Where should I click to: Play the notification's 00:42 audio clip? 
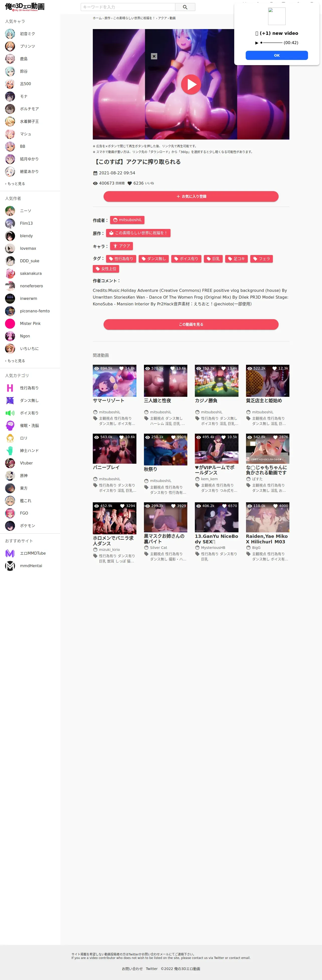point(257,43)
